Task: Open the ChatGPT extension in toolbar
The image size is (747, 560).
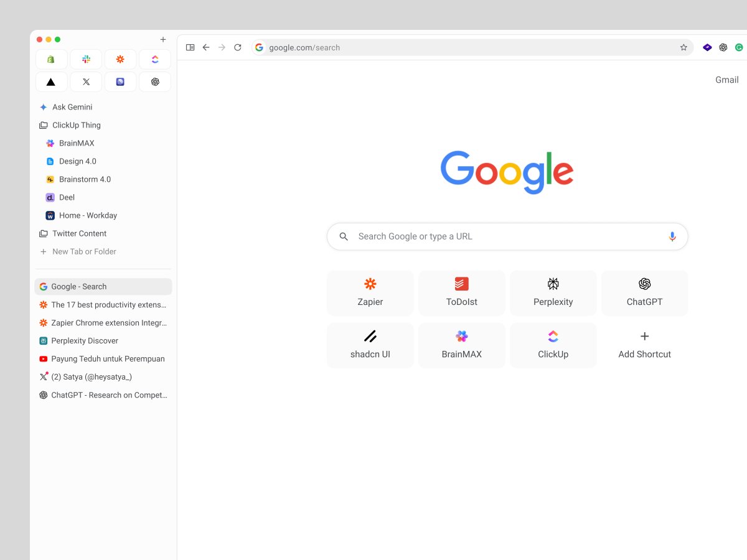Action: (x=723, y=47)
